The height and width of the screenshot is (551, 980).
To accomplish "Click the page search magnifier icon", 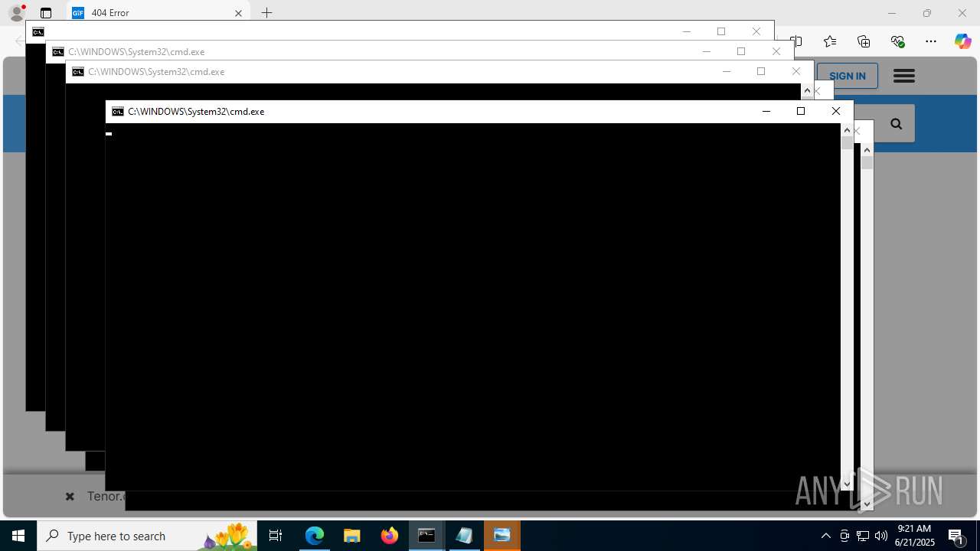I will [896, 124].
